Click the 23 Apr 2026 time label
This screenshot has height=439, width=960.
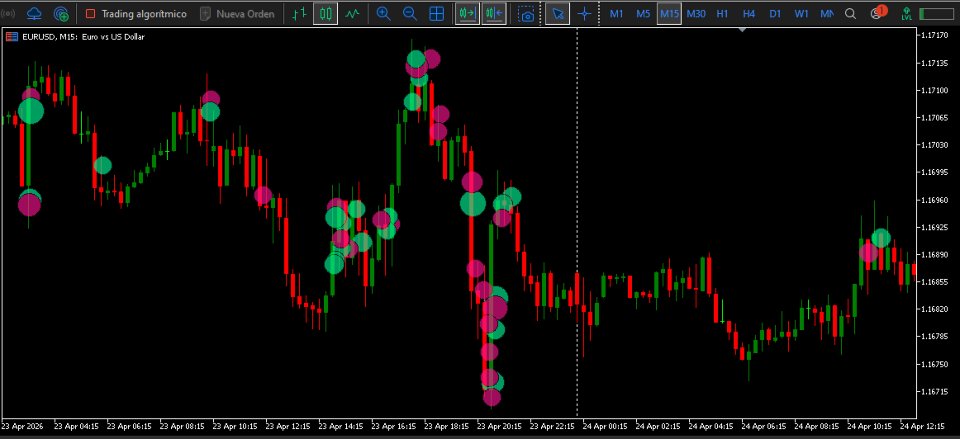click(x=24, y=426)
